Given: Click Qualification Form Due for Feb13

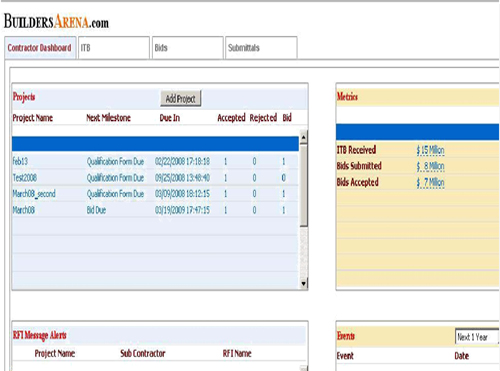Looking at the screenshot, I should point(115,162).
